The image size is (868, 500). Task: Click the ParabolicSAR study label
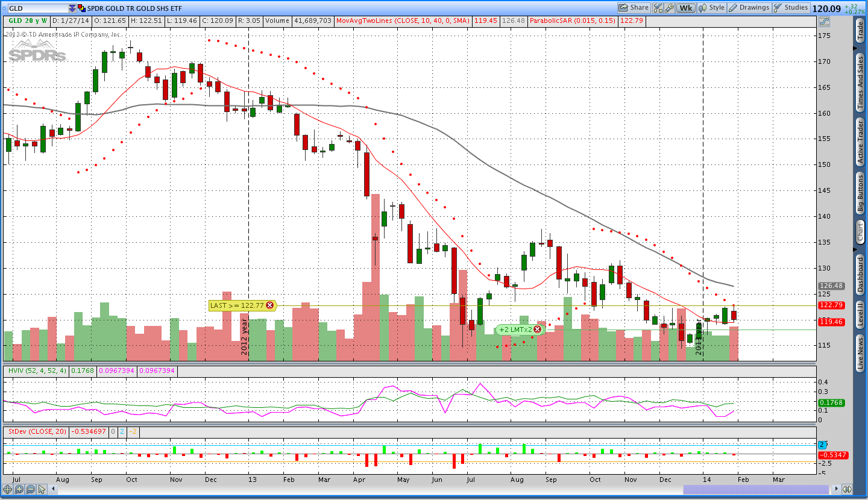click(x=573, y=20)
